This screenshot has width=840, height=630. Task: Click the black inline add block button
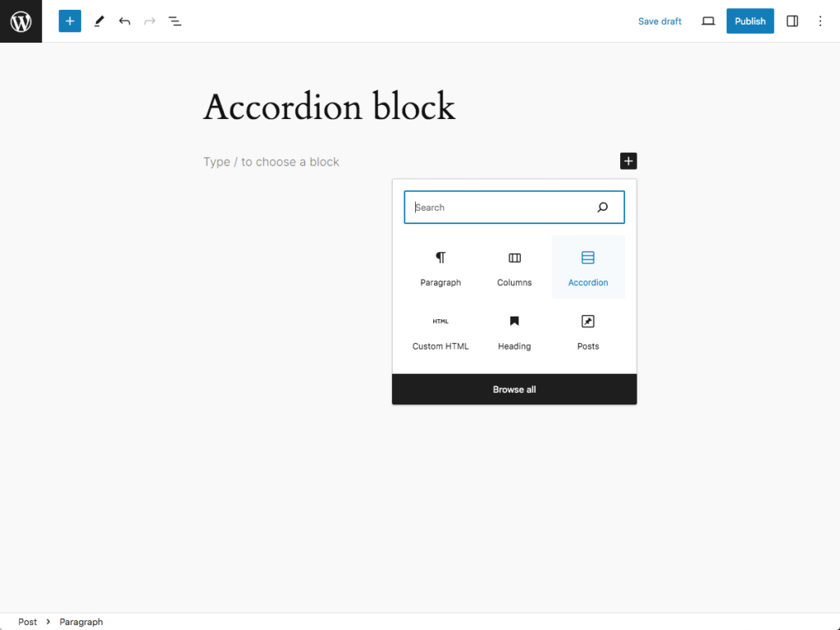click(628, 162)
